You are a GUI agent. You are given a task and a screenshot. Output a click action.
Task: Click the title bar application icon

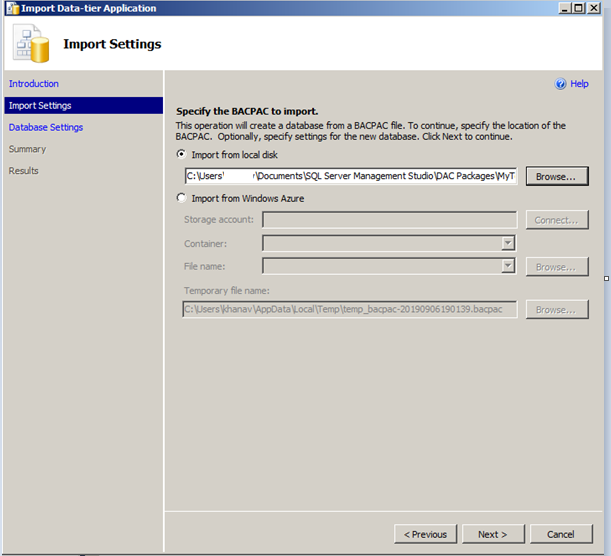coord(11,8)
